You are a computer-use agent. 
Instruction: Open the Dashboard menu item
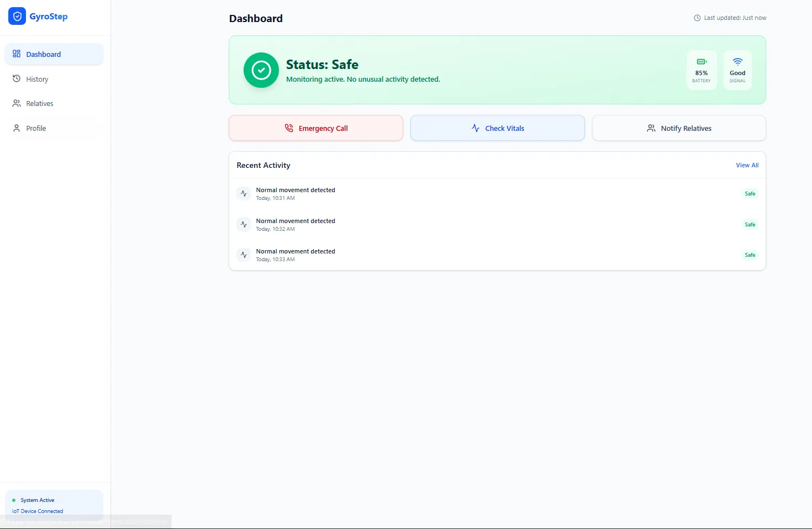point(54,54)
